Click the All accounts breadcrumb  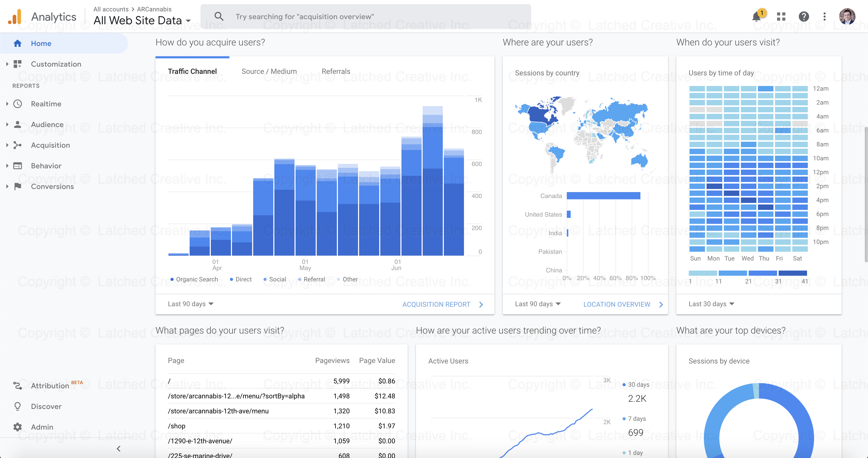pos(111,9)
